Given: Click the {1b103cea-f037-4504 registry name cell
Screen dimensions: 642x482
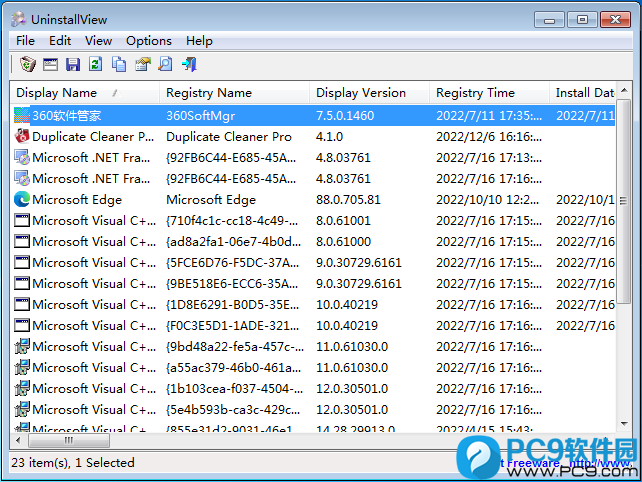Looking at the screenshot, I should click(x=234, y=388).
